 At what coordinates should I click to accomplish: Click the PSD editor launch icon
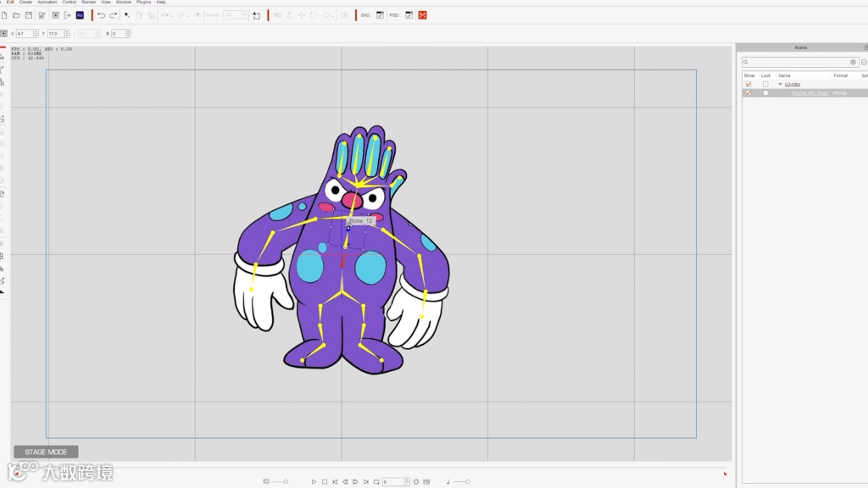point(409,15)
